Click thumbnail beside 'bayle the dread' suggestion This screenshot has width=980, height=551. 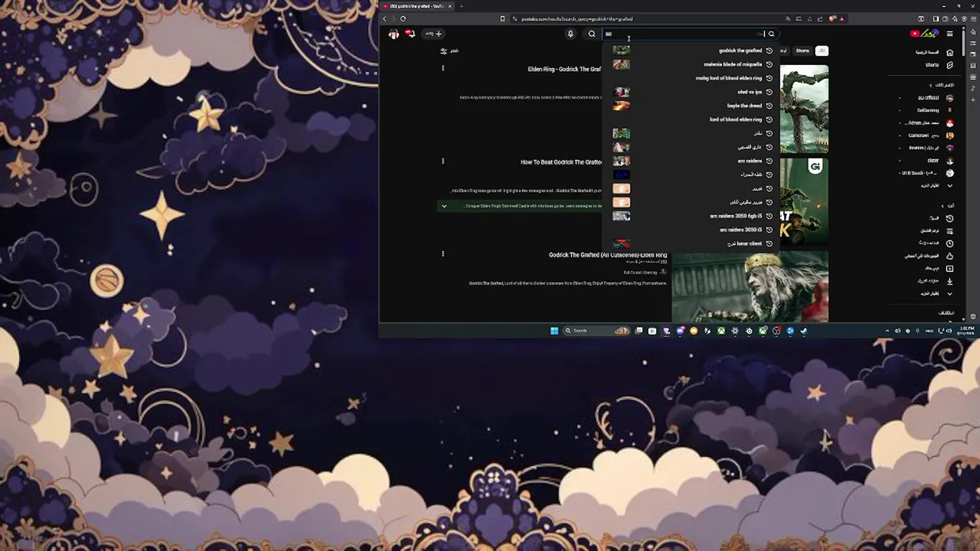point(622,106)
